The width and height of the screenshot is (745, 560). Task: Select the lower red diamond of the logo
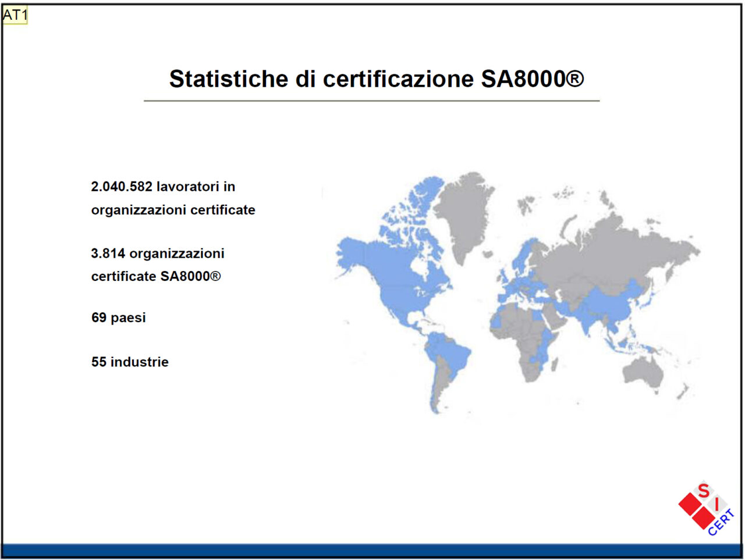704,519
